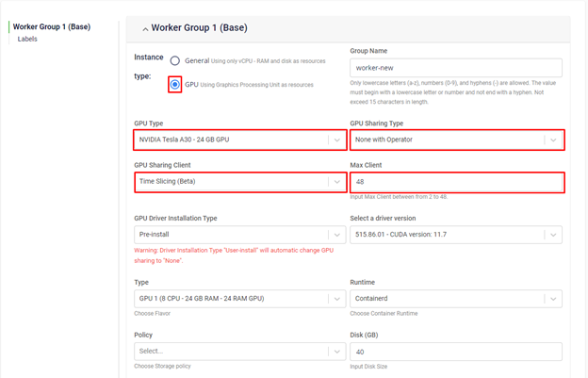Open the Policy dropdown chevron
This screenshot has height=378, width=588.
tap(337, 352)
